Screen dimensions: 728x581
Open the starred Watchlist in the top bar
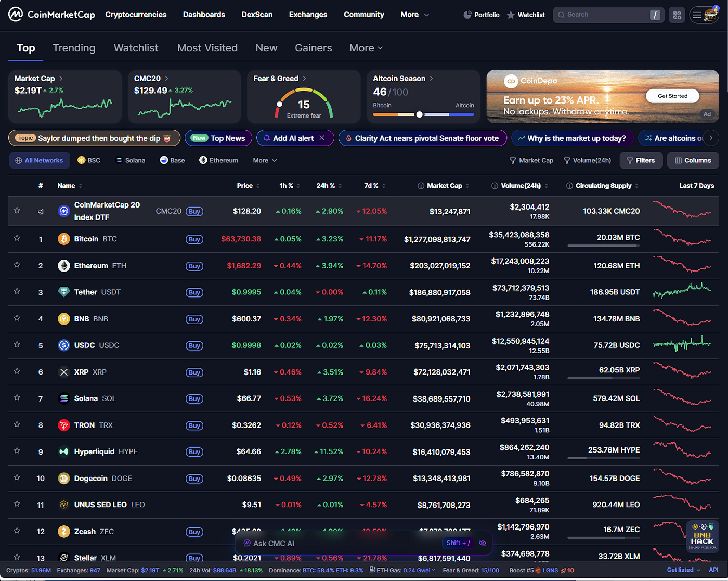coord(526,15)
